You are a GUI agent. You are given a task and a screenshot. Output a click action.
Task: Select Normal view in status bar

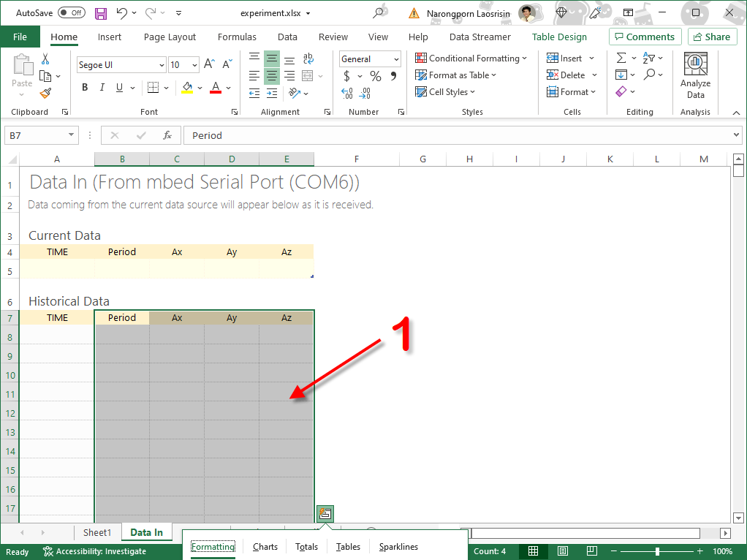pos(533,551)
